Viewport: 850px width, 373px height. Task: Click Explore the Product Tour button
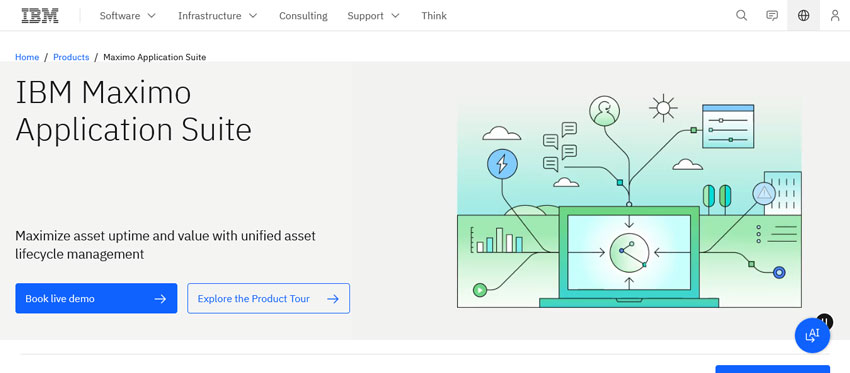[268, 298]
